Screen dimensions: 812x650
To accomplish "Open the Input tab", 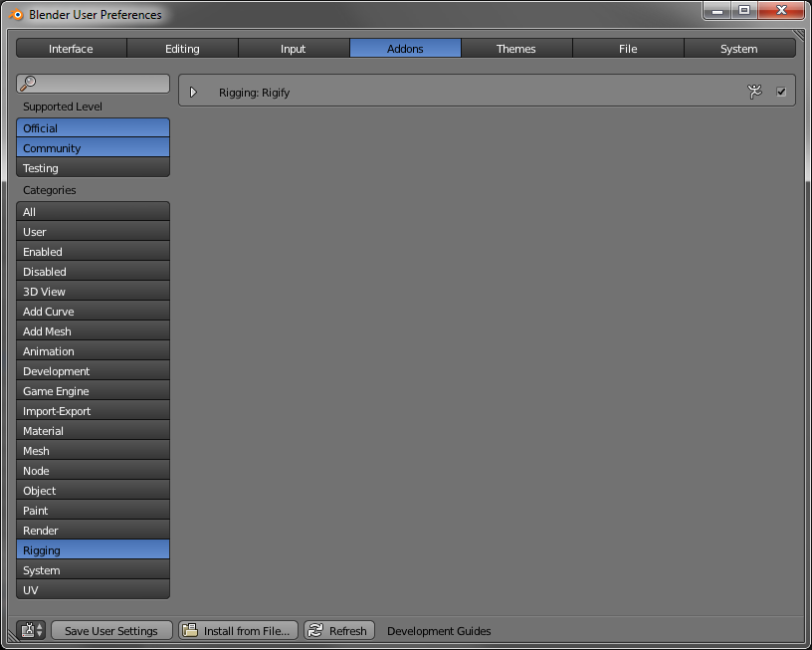I will click(x=294, y=48).
